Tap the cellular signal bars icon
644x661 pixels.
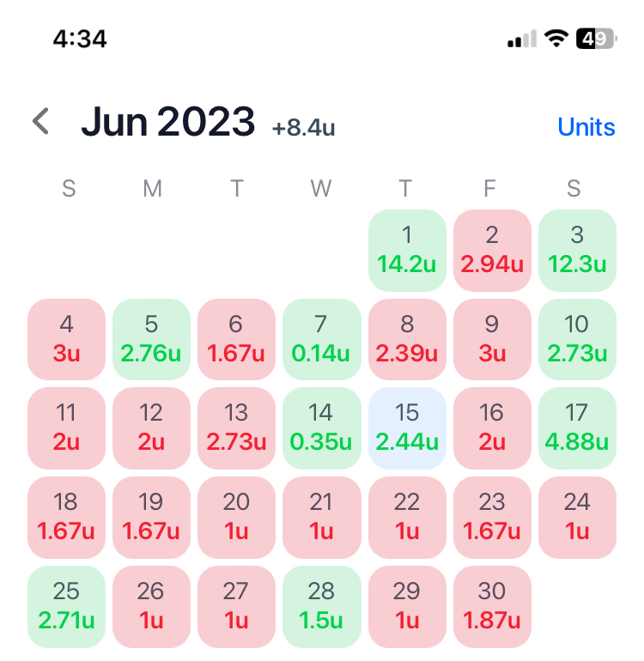[x=522, y=39]
